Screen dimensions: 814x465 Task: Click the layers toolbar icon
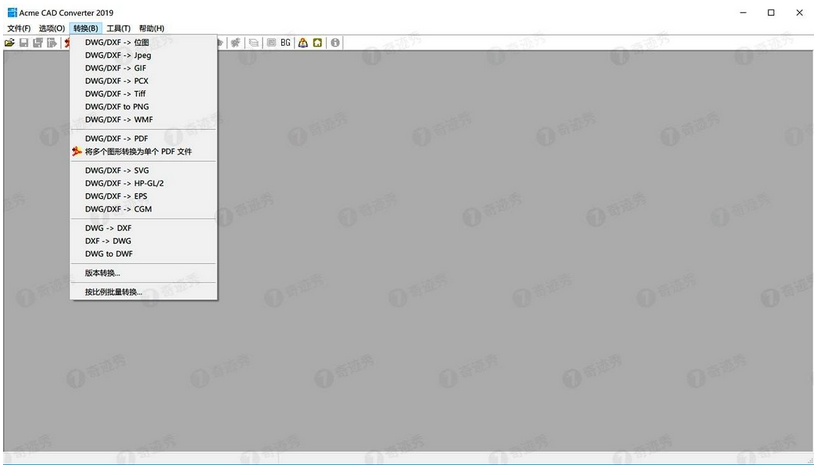click(253, 43)
